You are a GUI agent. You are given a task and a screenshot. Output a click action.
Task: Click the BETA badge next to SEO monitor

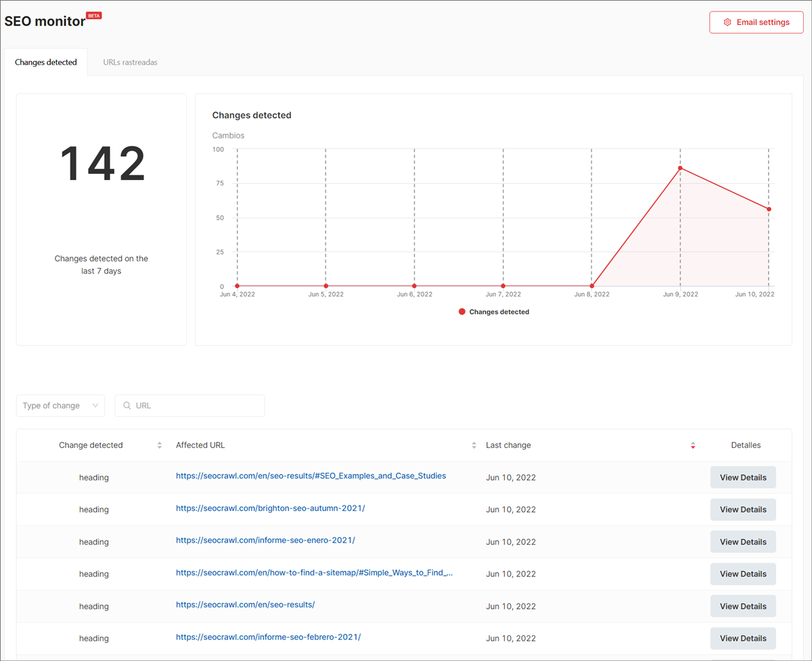click(x=94, y=16)
